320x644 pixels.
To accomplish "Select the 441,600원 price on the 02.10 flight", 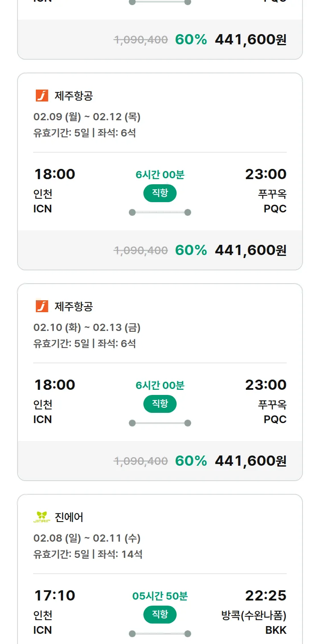I will click(x=250, y=461).
